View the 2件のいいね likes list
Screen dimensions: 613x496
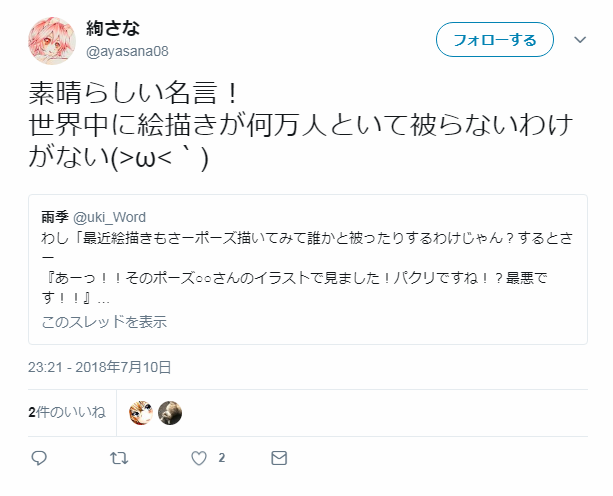[x=67, y=412]
